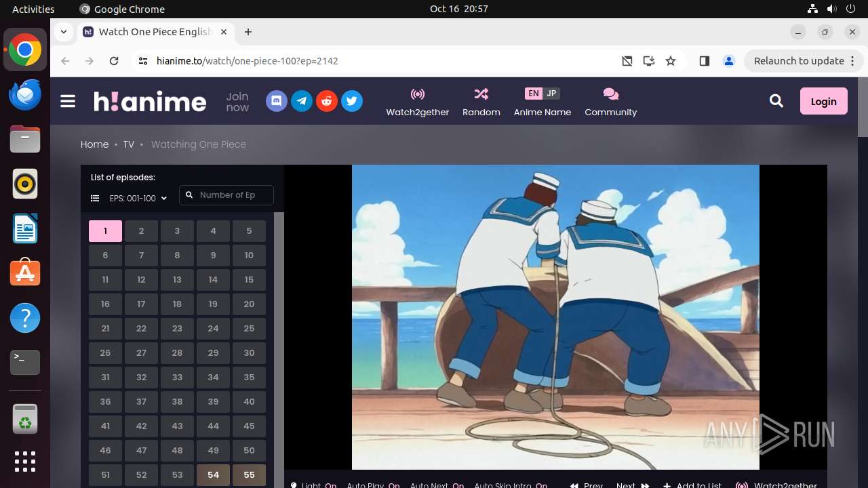Screen dimensions: 868x488
Task: Click Relaunch to update
Action: 799,61
